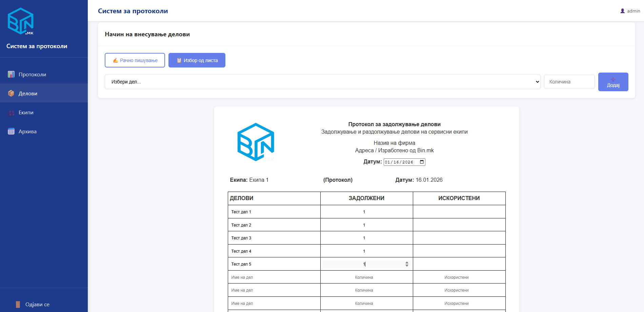
Task: Click the Одјави се logout link
Action: [x=37, y=304]
